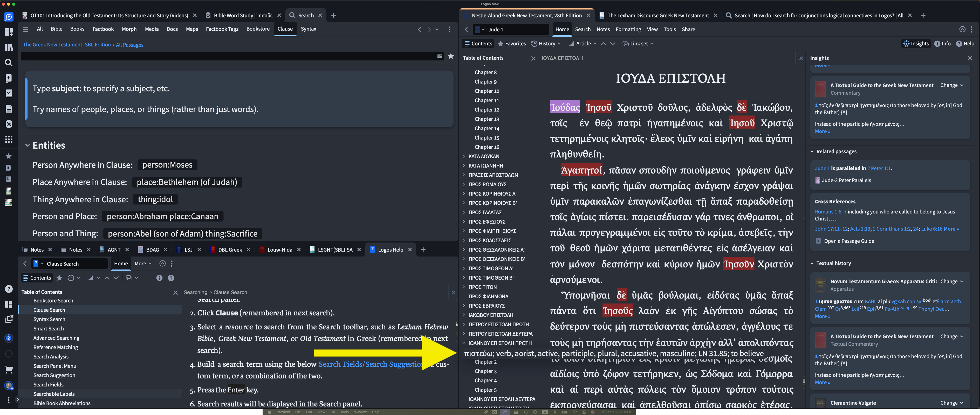Image resolution: width=980 pixels, height=415 pixels.
Task: Open the notifications badge showing 2
Action: click(x=8, y=338)
